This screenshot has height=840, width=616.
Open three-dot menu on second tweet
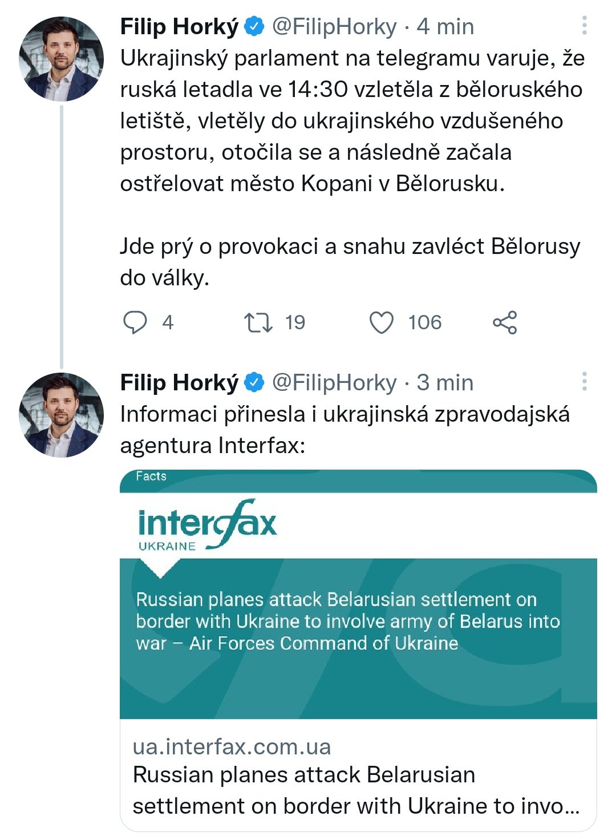pyautogui.click(x=585, y=382)
